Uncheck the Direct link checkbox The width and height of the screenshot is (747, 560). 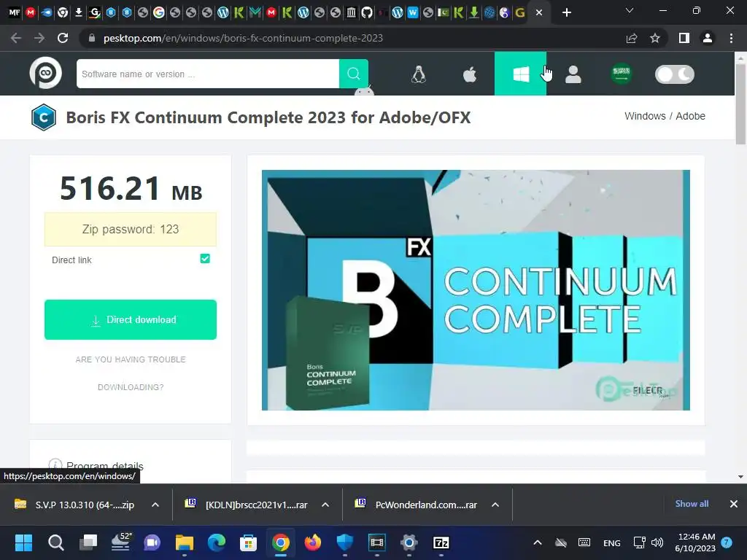(205, 259)
